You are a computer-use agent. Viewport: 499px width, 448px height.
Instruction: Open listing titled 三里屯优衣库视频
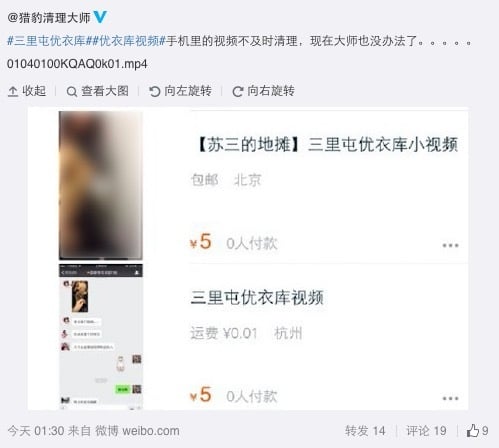257,298
